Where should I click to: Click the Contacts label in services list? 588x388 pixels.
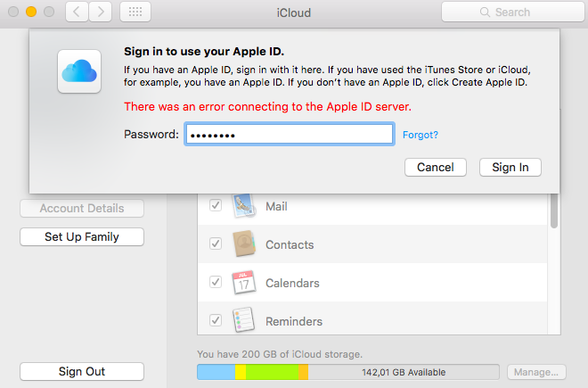[290, 244]
